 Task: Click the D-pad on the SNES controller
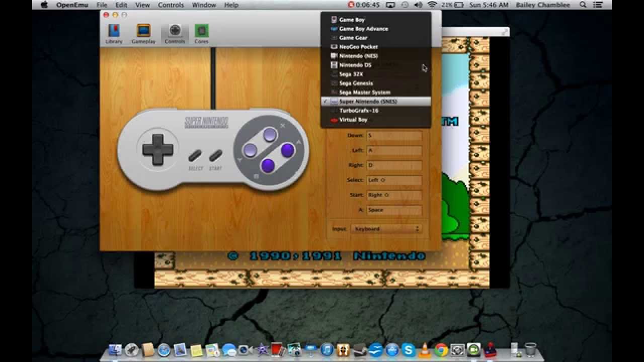[x=158, y=149]
